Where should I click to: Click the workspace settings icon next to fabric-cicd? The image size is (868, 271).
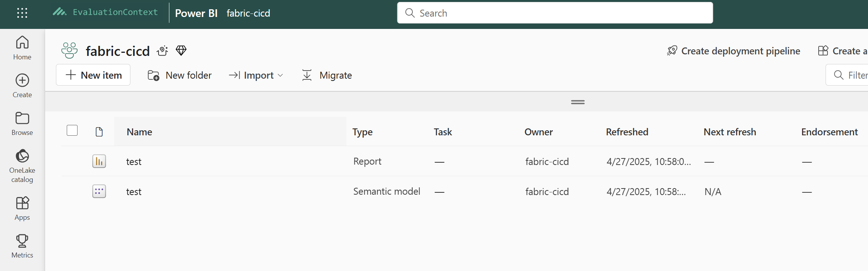pyautogui.click(x=162, y=50)
